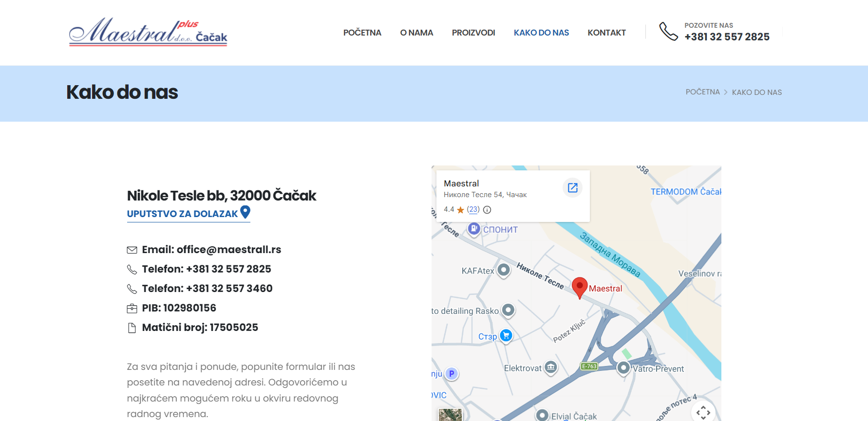Select the detailing Rasko map marker
Screen dimensions: 868x421
click(508, 310)
